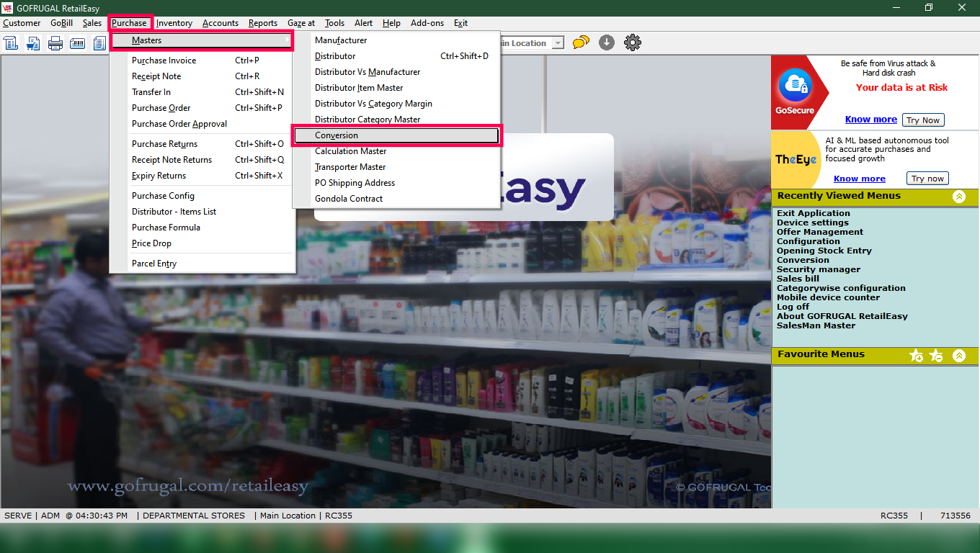Open Security manager from recent menus

pos(819,269)
